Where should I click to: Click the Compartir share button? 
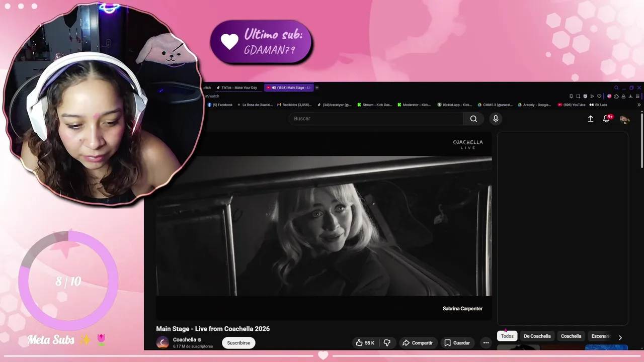tap(418, 343)
